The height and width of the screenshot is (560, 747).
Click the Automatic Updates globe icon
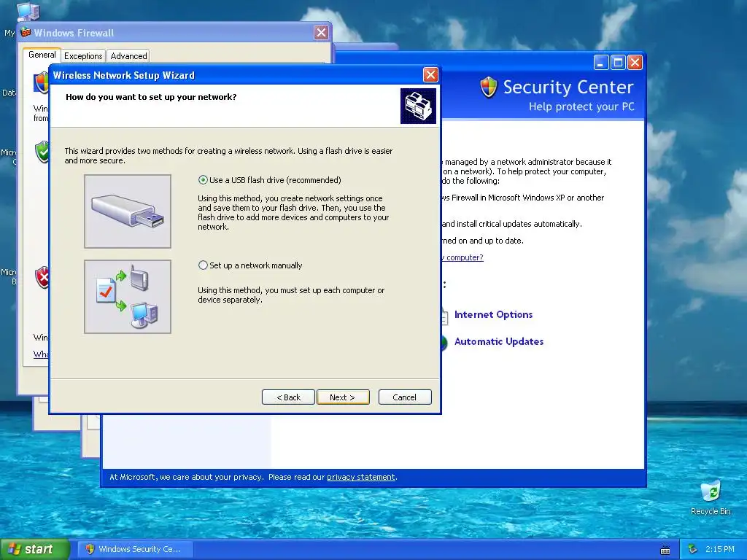tap(444, 343)
